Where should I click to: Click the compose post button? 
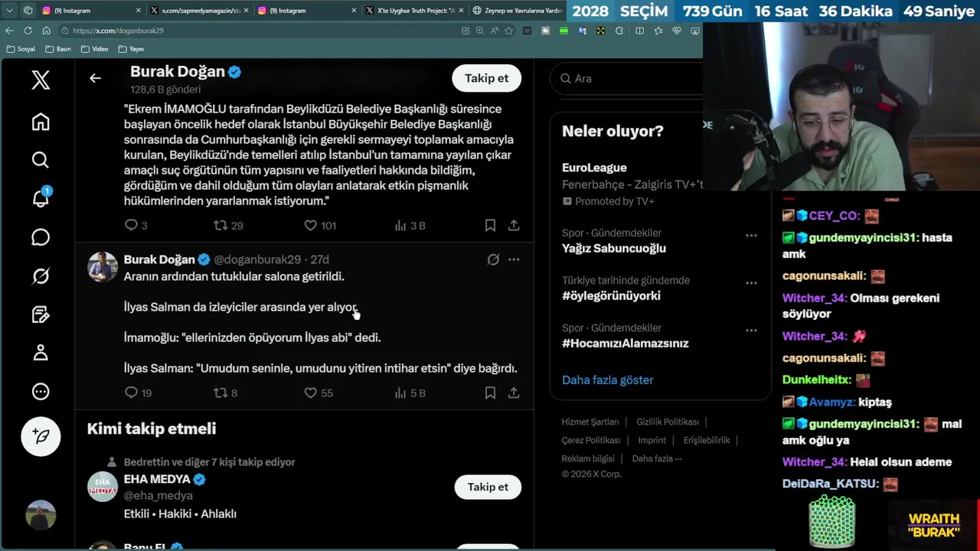coord(41,436)
